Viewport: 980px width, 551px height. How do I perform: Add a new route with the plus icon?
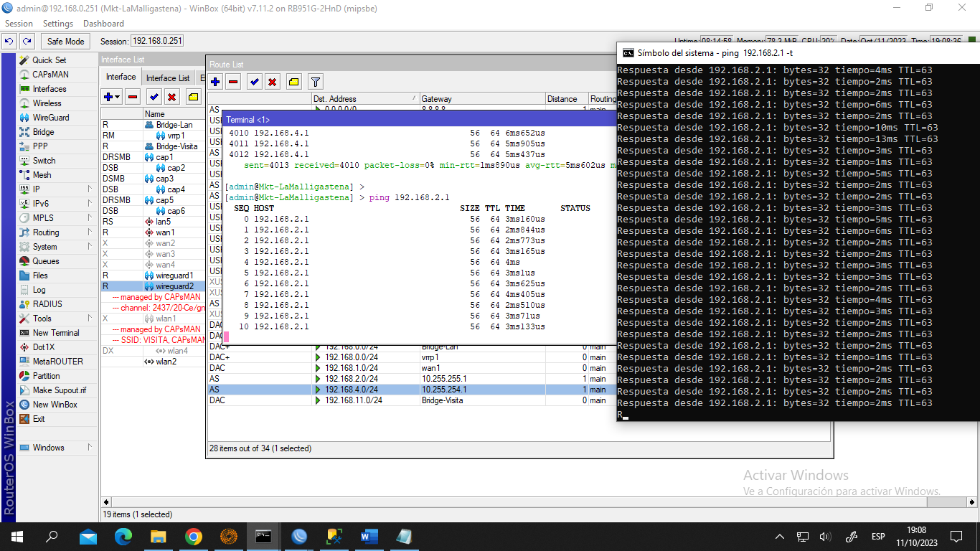point(215,82)
